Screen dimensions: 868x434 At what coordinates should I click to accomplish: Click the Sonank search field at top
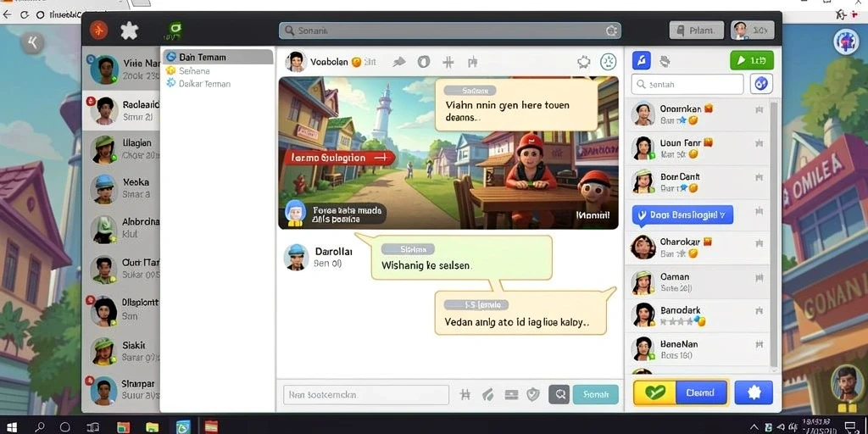tap(449, 31)
